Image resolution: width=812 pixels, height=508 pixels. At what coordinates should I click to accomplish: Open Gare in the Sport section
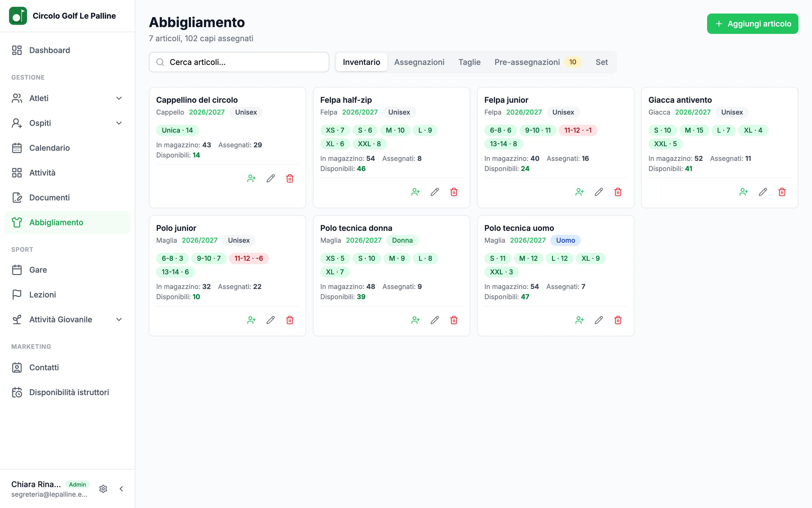(x=67, y=270)
